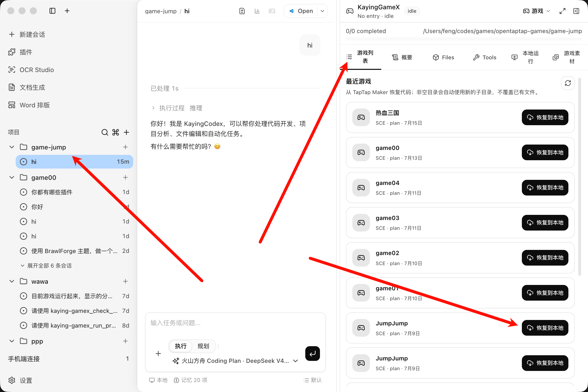Click the attachment plus icon in composer
Viewport: 588px width, 392px height.
[x=158, y=354]
